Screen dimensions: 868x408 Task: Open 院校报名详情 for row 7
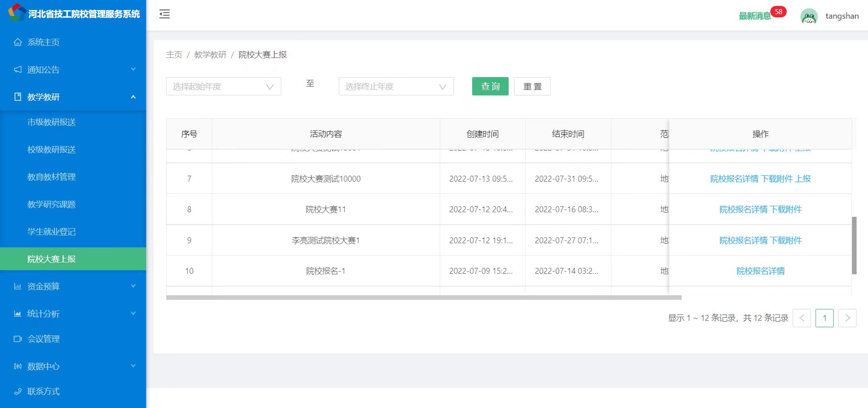(x=734, y=179)
